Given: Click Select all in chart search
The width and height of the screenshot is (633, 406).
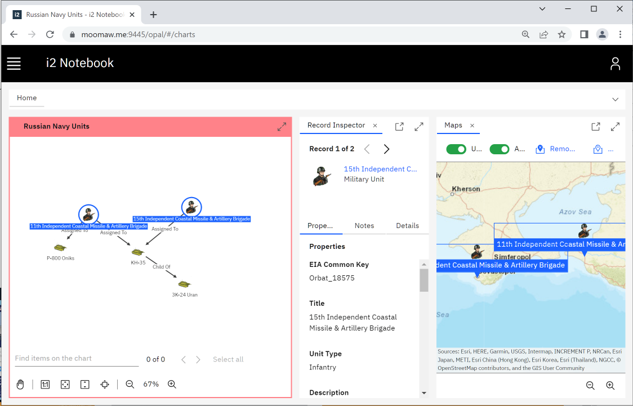Looking at the screenshot, I should coord(228,359).
